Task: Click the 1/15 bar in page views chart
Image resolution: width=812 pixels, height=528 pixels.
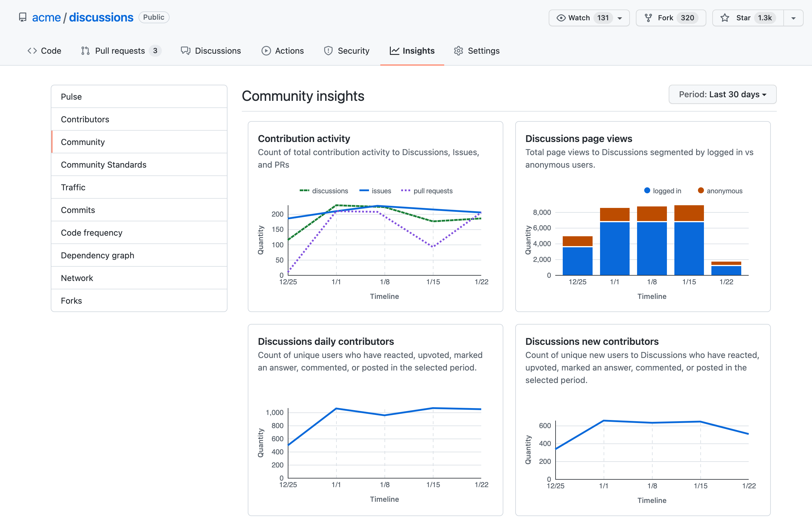Action: tap(689, 240)
